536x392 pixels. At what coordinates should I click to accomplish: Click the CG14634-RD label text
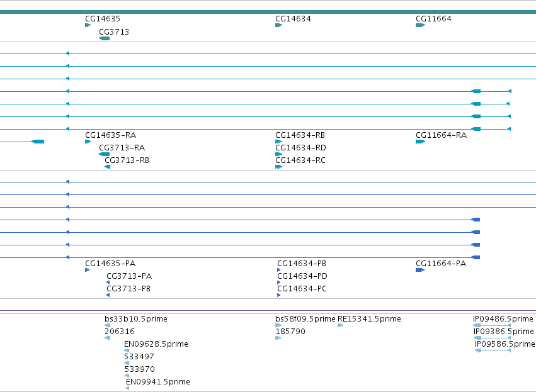click(301, 147)
